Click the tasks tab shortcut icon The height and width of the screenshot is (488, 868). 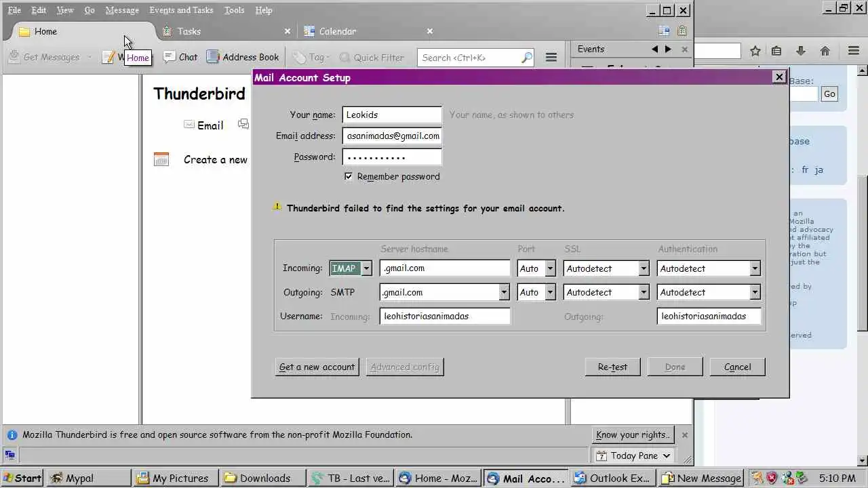[682, 31]
